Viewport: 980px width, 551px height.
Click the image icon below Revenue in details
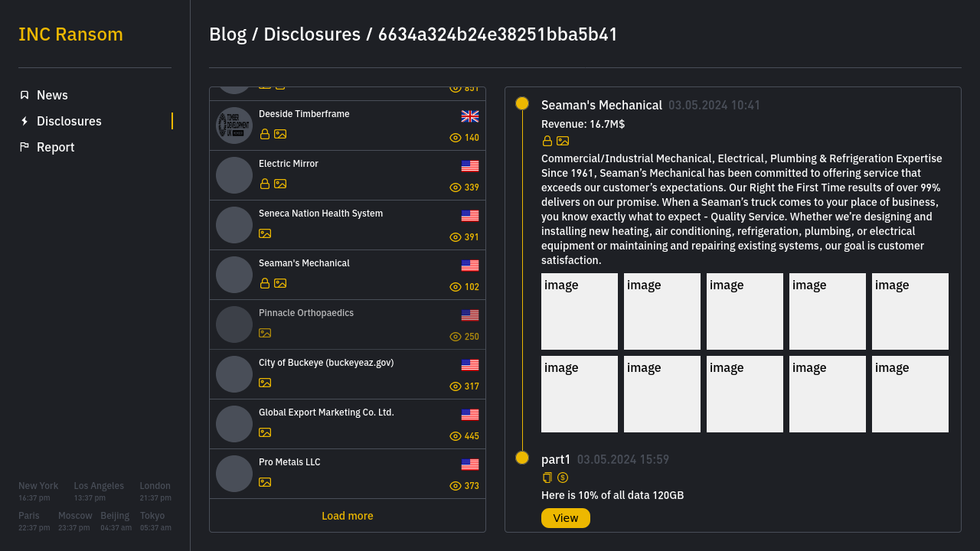click(x=563, y=141)
